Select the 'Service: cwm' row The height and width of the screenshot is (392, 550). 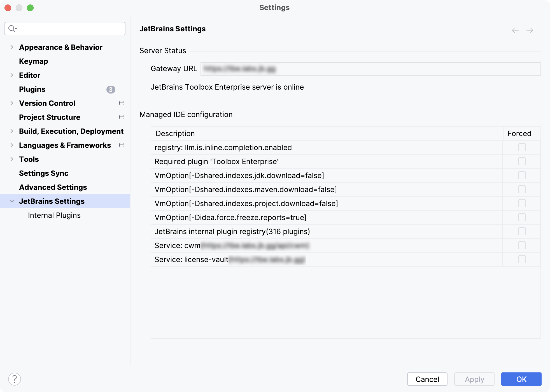(x=346, y=245)
